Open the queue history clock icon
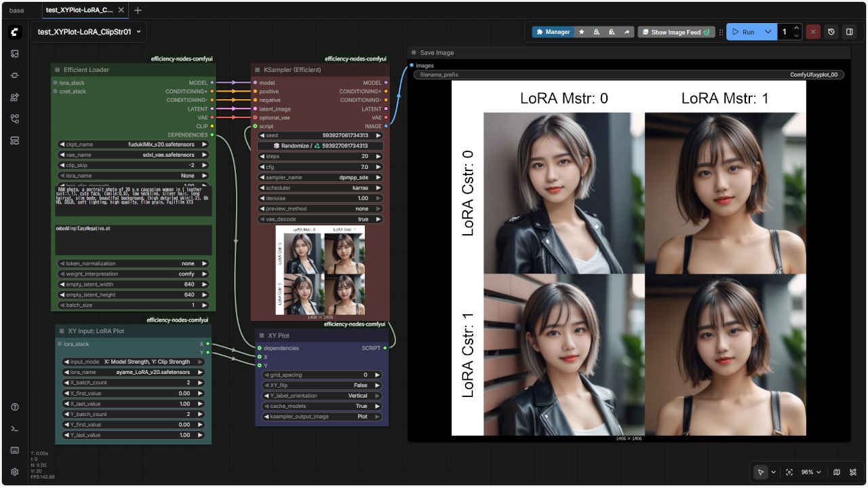Viewport: 868px width, 488px height. (x=831, y=32)
